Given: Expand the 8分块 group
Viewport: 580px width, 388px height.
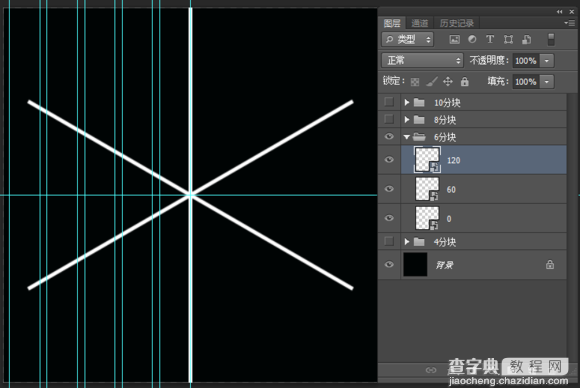Looking at the screenshot, I should pos(407,120).
